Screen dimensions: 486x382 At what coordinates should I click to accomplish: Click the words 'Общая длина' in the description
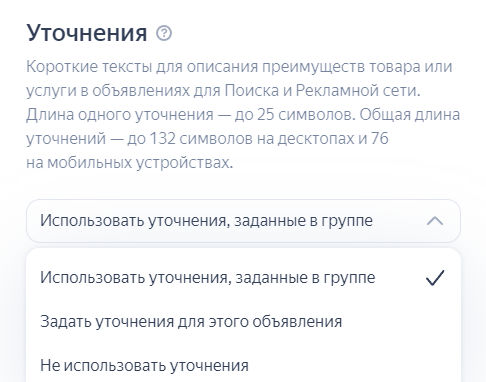(410, 114)
